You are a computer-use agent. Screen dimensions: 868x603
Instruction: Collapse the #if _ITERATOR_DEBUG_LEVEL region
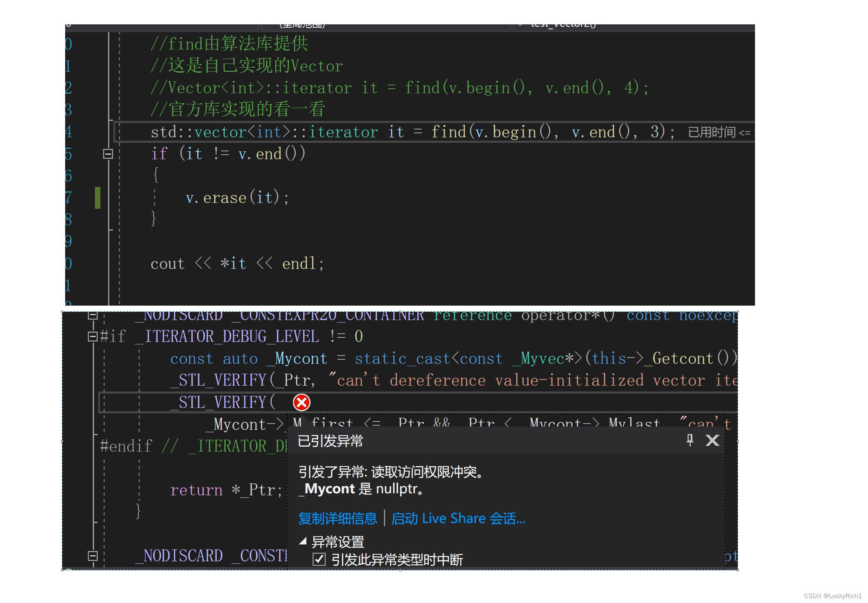click(x=93, y=337)
